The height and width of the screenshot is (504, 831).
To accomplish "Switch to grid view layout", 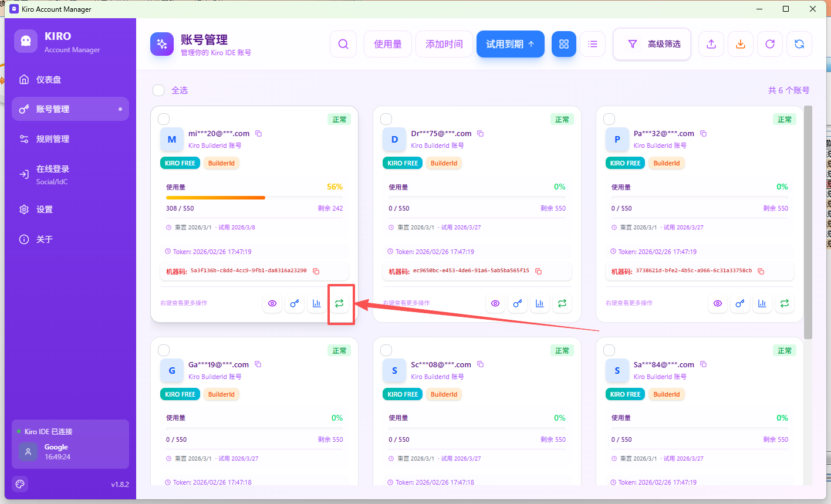I will coord(564,44).
